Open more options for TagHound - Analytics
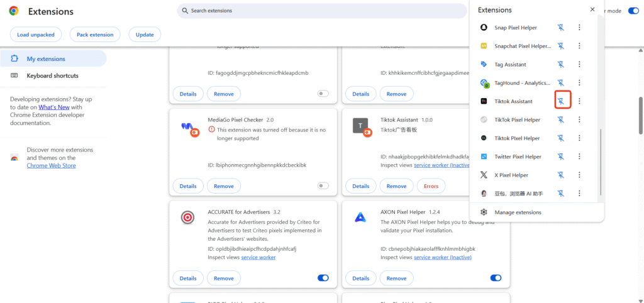The image size is (644, 303). pyautogui.click(x=579, y=83)
